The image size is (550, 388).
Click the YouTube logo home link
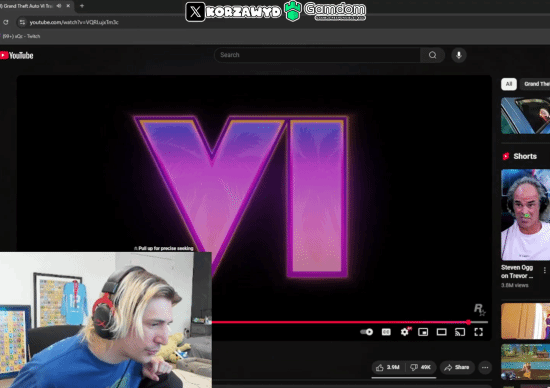coord(16,55)
